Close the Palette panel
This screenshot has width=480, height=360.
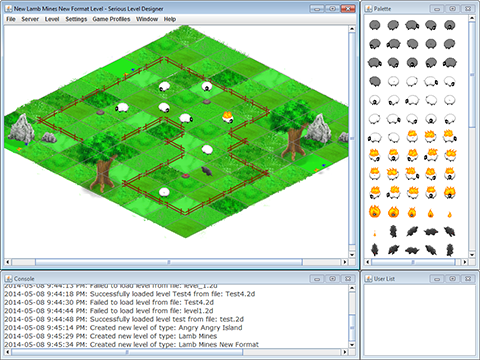coord(468,9)
